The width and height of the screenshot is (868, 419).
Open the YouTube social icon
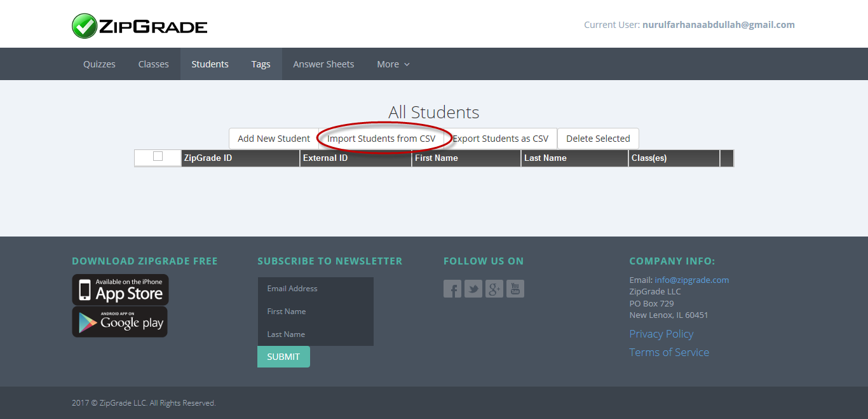coord(515,289)
